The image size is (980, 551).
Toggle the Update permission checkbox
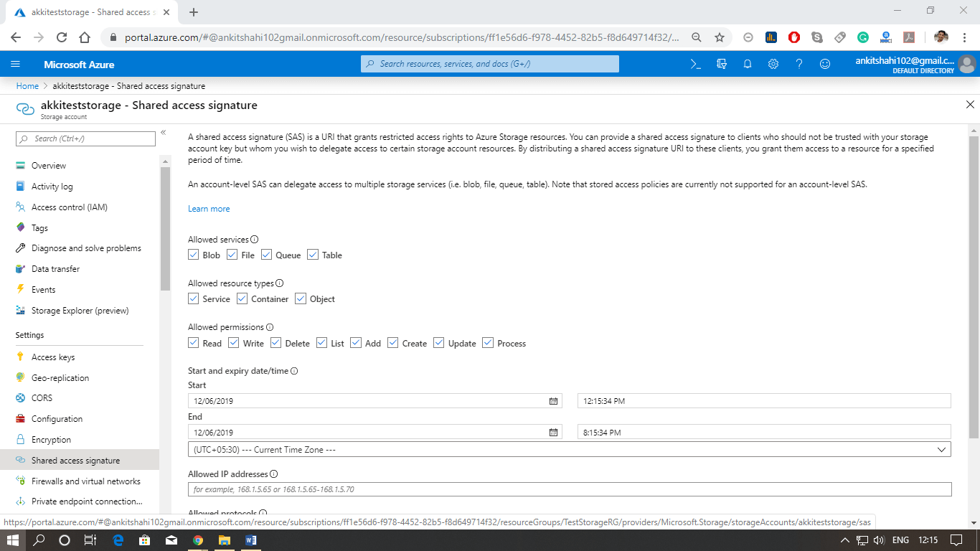click(x=439, y=343)
